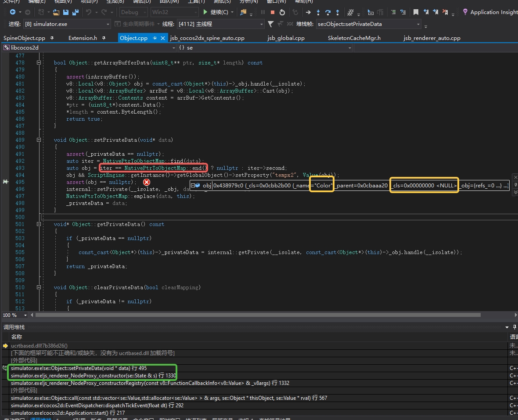Screen dimensions: 518x420
Task: Switch to the jsb_global.cpp tab
Action: tap(286, 38)
